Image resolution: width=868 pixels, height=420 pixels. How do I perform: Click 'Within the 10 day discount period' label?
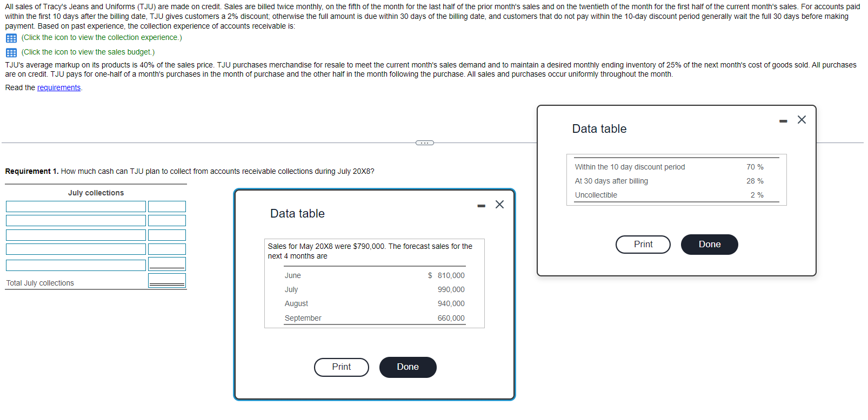630,167
